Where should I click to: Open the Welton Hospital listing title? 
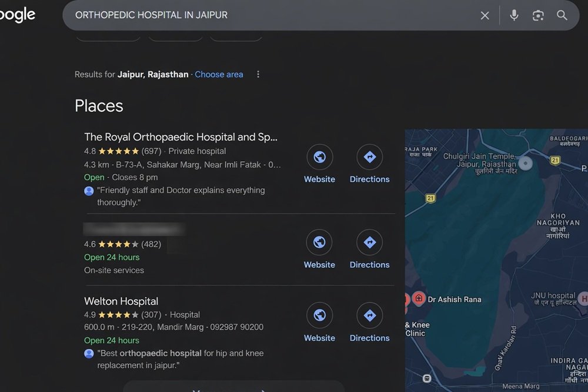coord(121,301)
